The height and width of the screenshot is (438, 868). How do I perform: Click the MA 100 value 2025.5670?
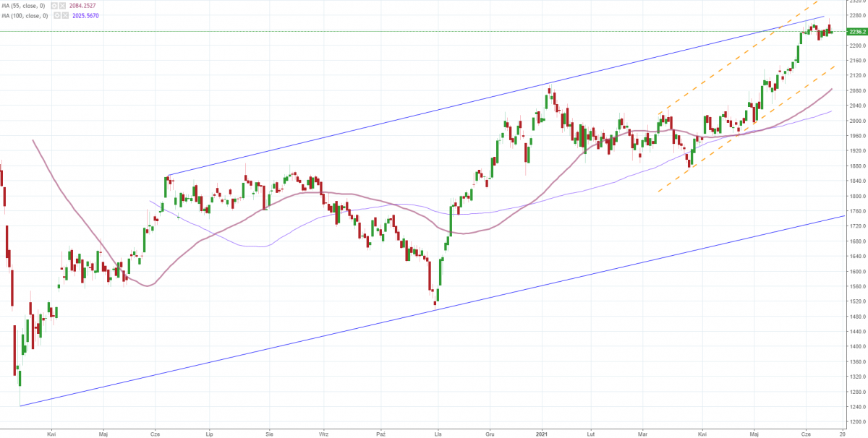pyautogui.click(x=84, y=15)
